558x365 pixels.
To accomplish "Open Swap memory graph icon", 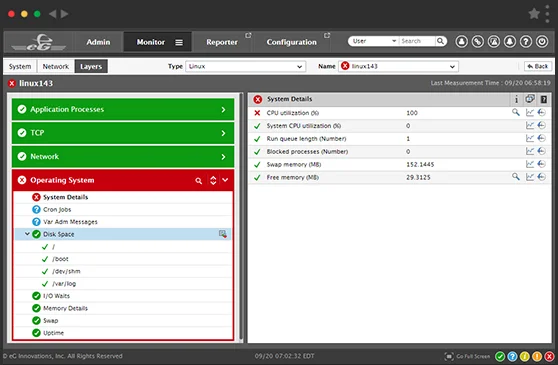I will click(x=530, y=164).
